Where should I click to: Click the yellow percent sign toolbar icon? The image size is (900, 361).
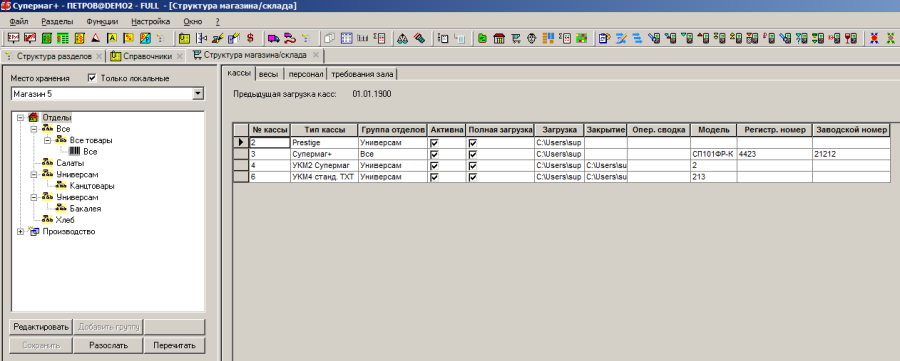click(x=129, y=38)
